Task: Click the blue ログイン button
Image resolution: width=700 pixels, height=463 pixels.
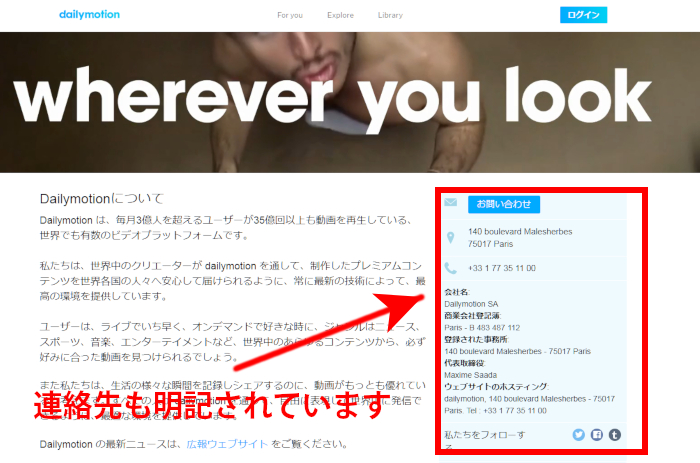Action: point(583,15)
